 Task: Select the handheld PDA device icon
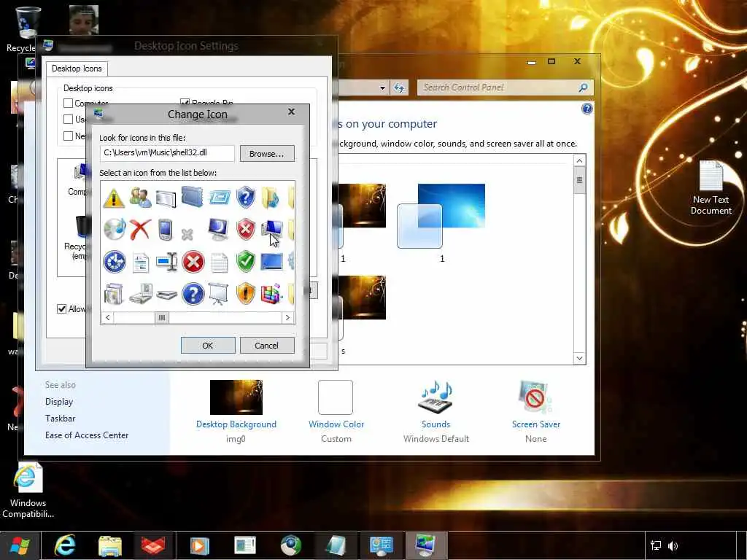(x=166, y=230)
